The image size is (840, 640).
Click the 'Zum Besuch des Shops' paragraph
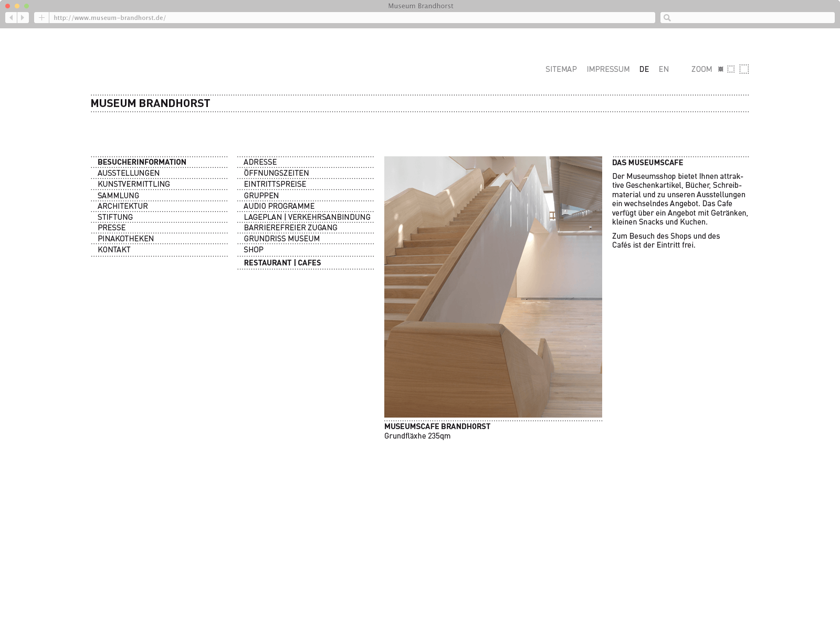coord(666,240)
